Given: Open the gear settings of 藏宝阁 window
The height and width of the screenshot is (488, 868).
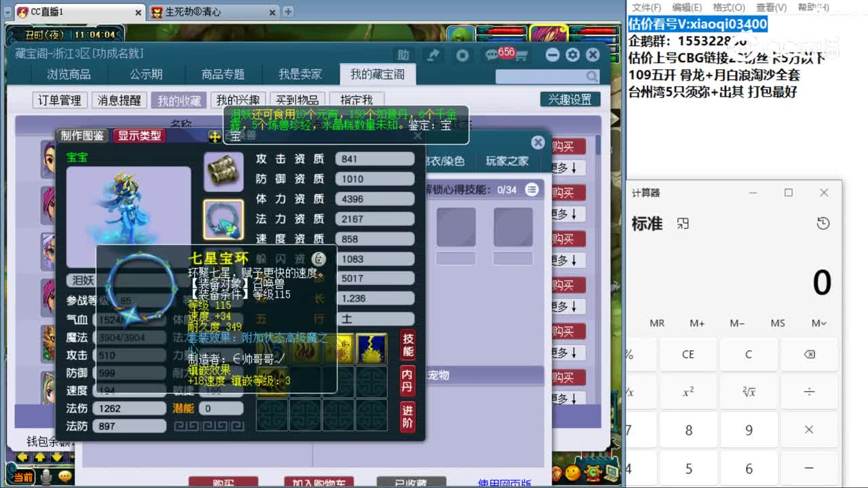Looking at the screenshot, I should (573, 55).
